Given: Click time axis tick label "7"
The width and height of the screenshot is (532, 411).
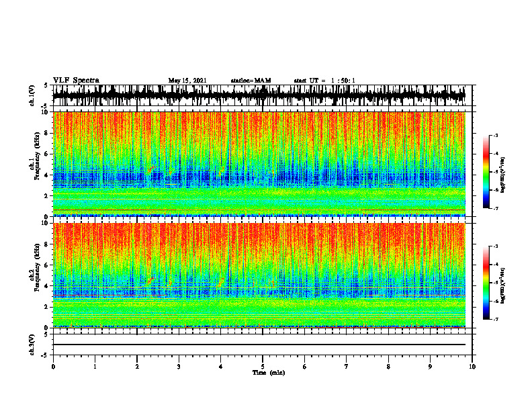Looking at the screenshot, I should pyautogui.click(x=347, y=367).
